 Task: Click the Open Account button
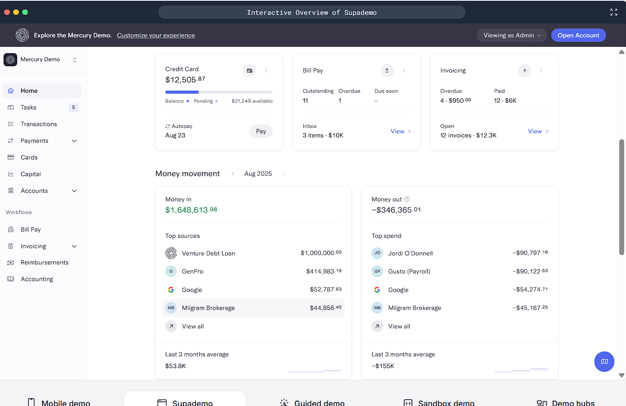pos(578,35)
